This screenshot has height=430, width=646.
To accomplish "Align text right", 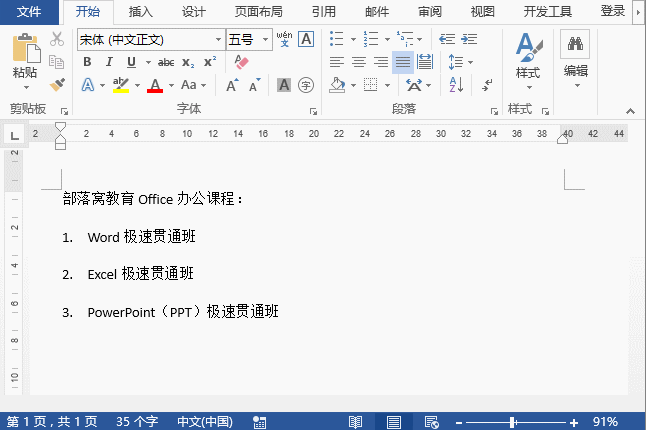I will (381, 62).
